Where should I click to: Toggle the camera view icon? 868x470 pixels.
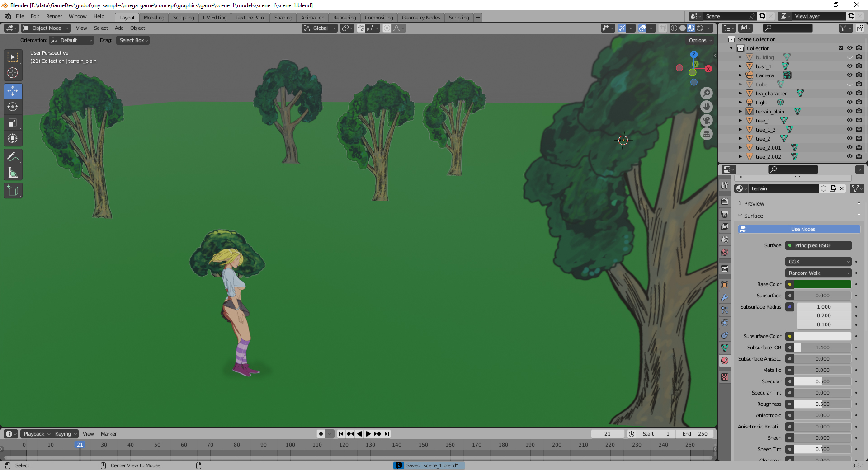tap(707, 120)
